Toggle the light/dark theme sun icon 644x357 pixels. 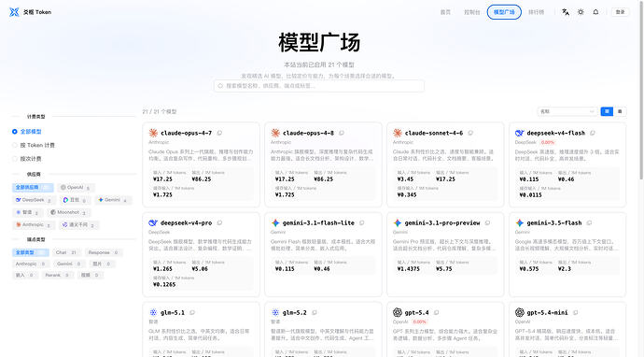click(x=581, y=12)
